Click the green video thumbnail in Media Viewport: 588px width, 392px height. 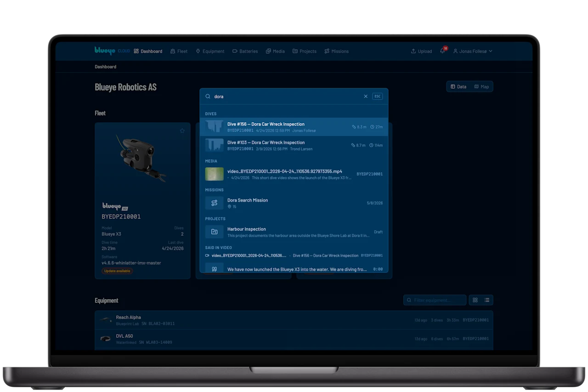[214, 174]
